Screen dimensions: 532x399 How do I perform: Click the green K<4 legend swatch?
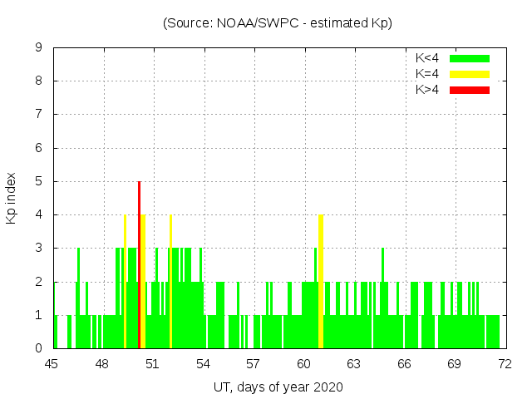(x=470, y=58)
